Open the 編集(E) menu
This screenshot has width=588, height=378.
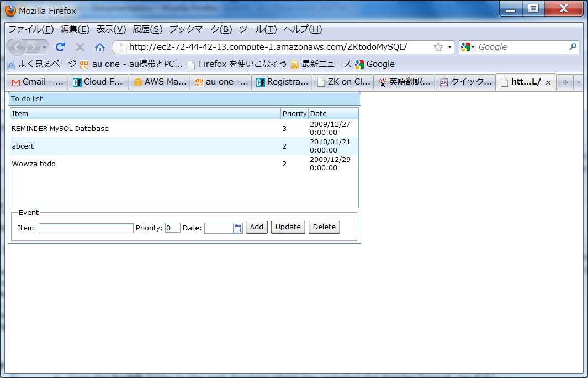tap(75, 29)
